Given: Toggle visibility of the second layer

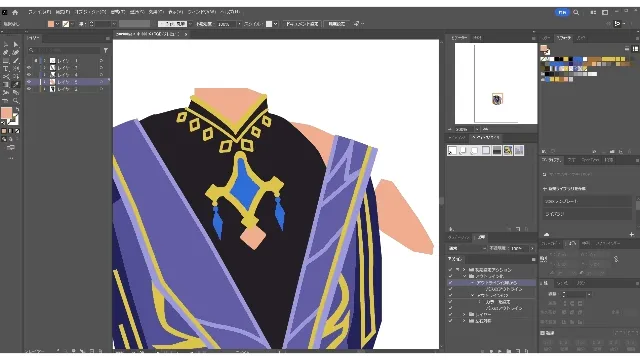Looking at the screenshot, I should click(x=29, y=67).
